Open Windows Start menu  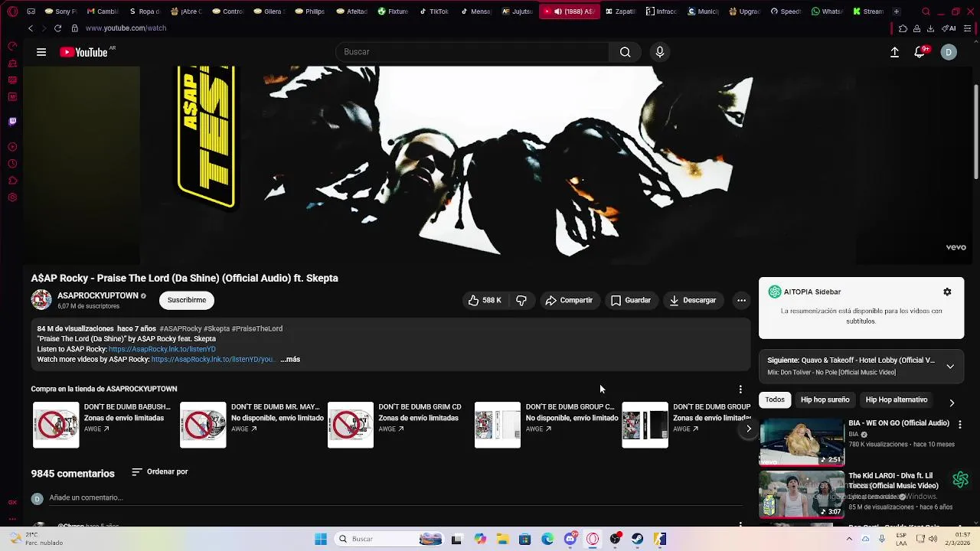(x=321, y=539)
